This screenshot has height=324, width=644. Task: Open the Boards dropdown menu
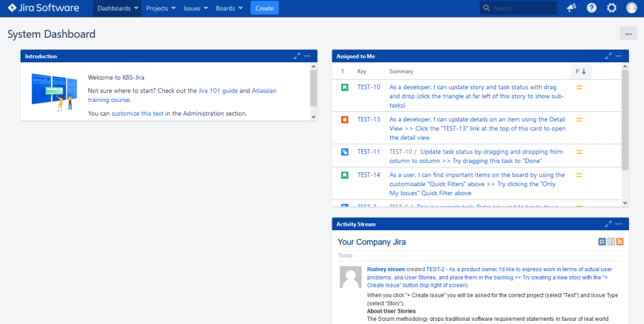229,8
